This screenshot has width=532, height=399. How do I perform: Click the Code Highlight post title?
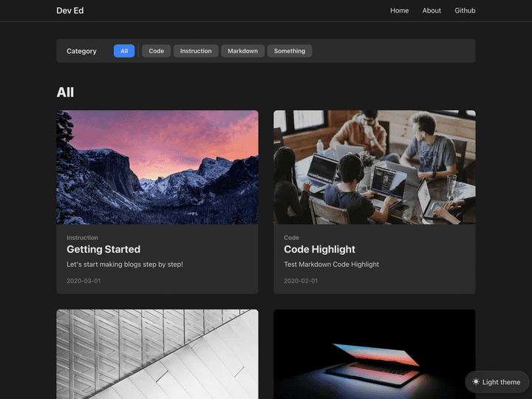click(319, 250)
